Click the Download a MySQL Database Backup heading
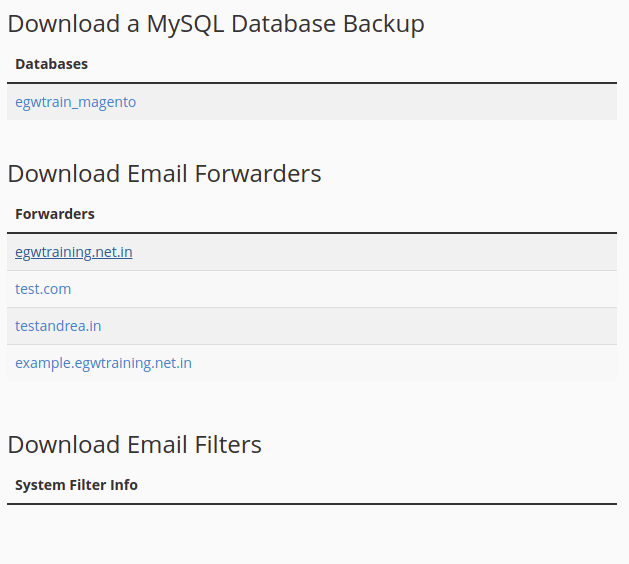The width and height of the screenshot is (629, 564). pos(215,24)
